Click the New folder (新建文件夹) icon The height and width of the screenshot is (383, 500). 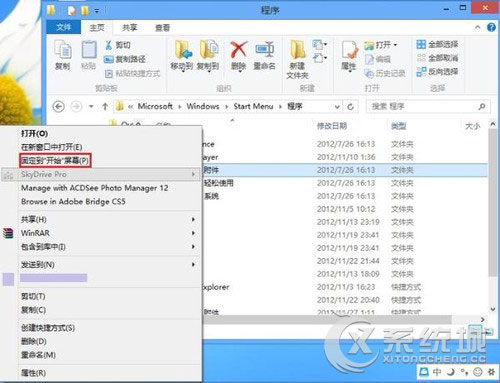[297, 50]
